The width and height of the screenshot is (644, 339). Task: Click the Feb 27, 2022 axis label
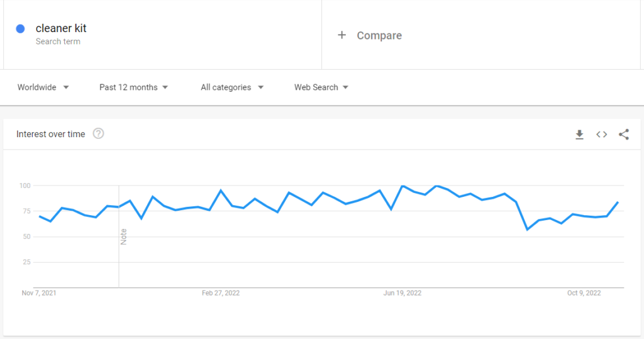pyautogui.click(x=221, y=293)
